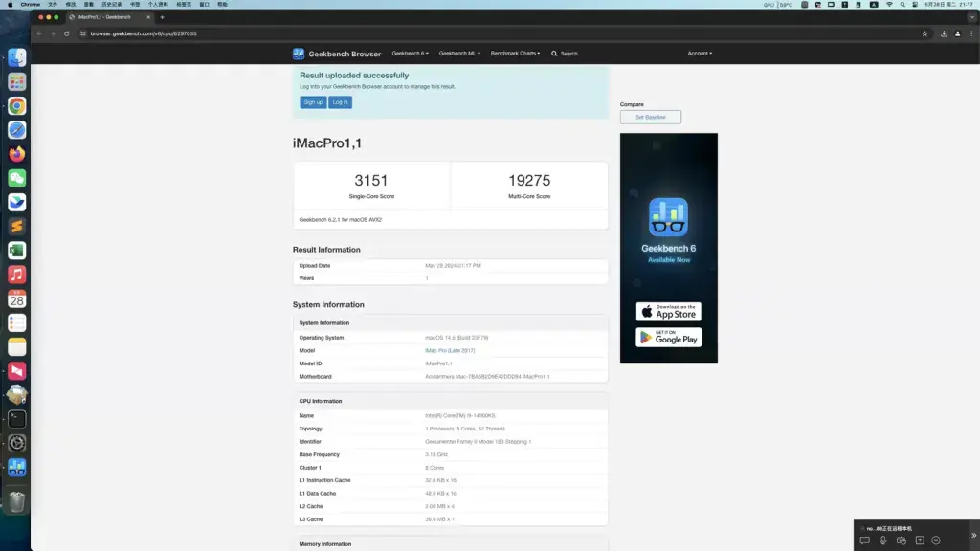Open the 文件 menu in the menu bar
This screenshot has height=551, width=980.
coord(53,5)
